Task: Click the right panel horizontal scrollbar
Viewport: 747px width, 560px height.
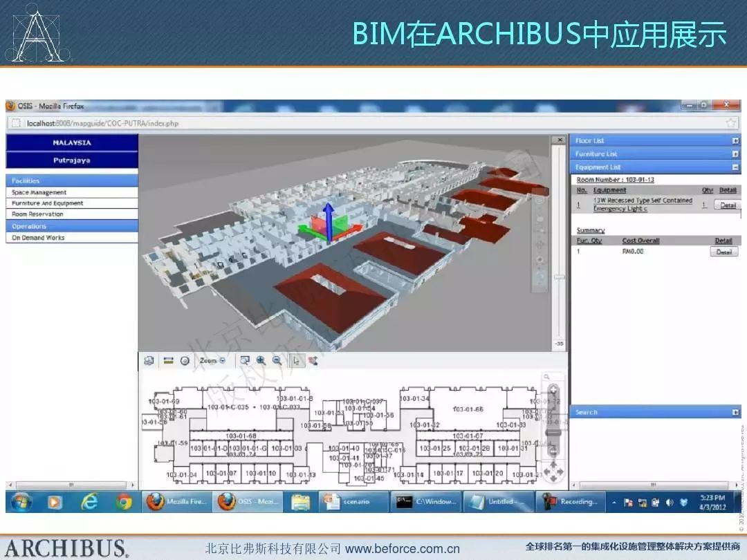Action: 654,485
